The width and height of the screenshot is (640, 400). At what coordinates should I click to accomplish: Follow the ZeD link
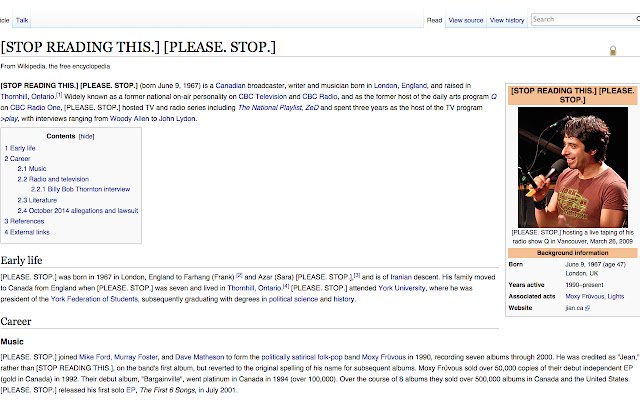312,108
